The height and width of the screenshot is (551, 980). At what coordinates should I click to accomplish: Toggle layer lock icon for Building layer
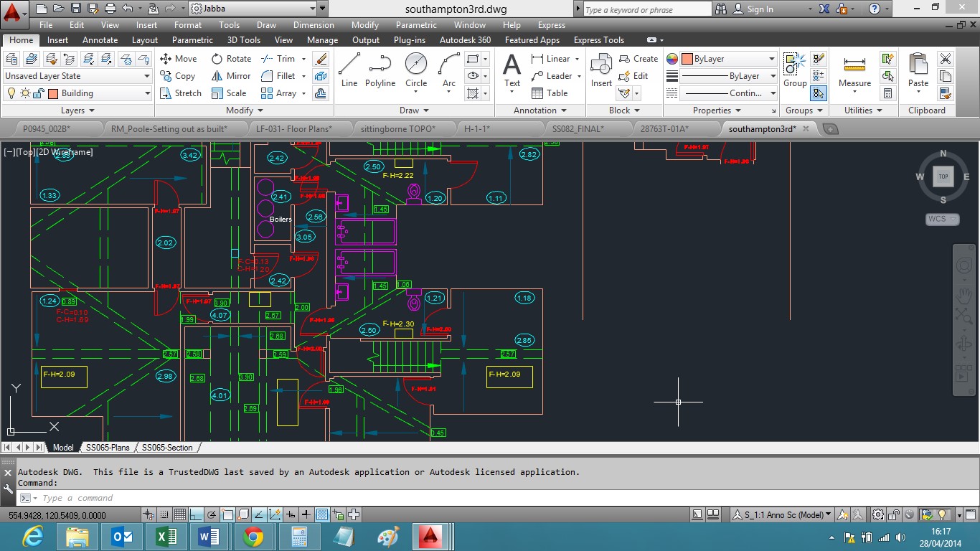tap(39, 93)
